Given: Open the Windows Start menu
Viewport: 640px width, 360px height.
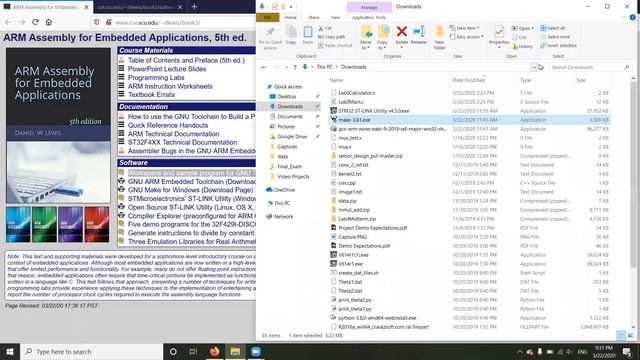Looking at the screenshot, I should point(10,351).
